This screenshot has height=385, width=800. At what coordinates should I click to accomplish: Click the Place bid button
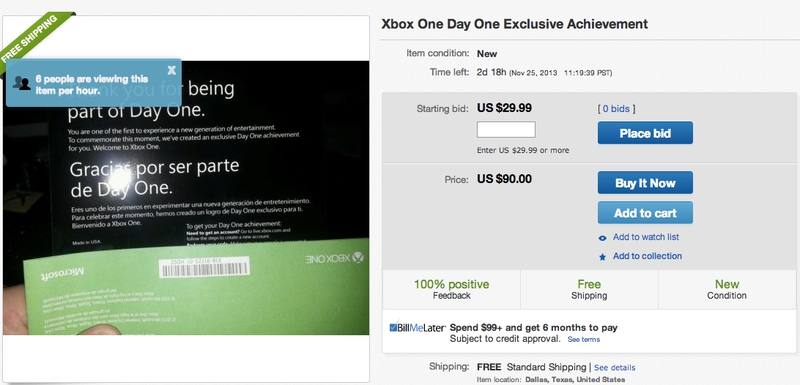tap(645, 133)
